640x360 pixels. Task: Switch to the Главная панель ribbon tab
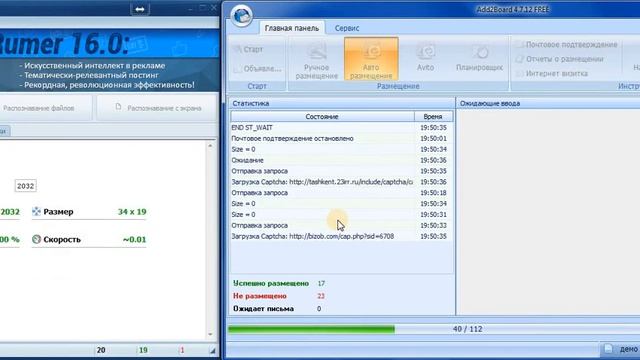coord(291,28)
